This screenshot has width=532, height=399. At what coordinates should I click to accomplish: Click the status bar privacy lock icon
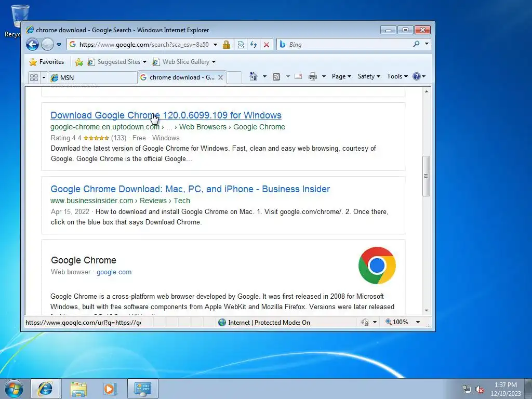tap(365, 322)
